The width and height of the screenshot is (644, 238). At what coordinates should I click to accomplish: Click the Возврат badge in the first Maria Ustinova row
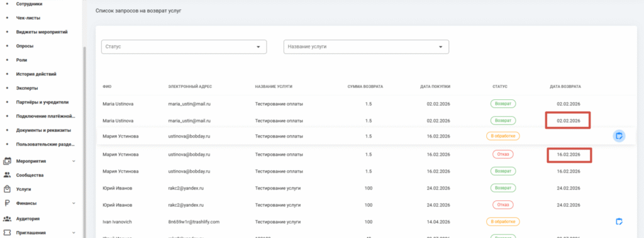[x=503, y=104]
